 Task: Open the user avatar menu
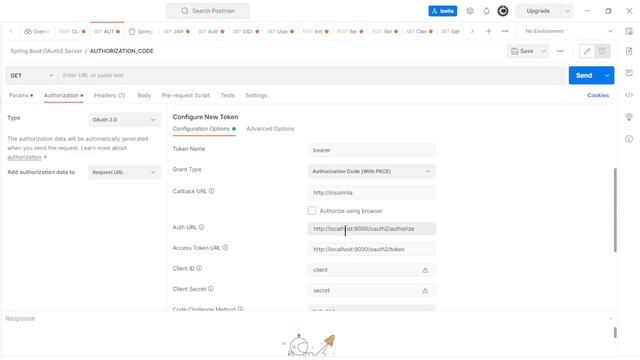coord(503,11)
